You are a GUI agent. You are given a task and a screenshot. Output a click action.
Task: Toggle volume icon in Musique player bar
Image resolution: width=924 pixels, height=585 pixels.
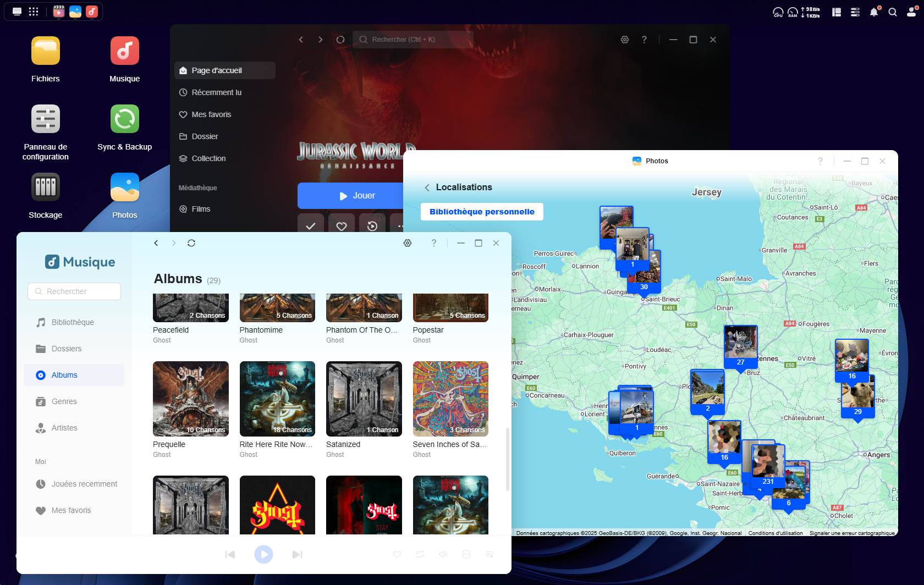tap(443, 554)
